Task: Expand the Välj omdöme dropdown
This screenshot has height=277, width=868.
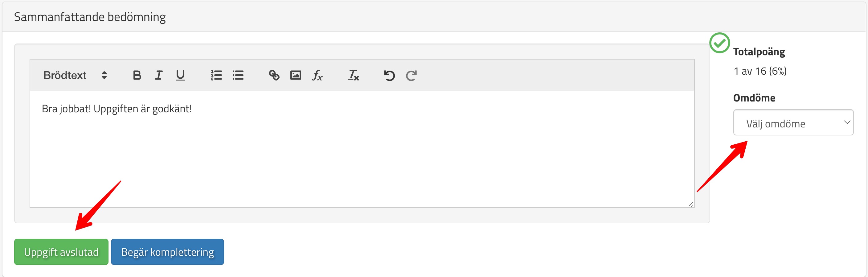Action: [x=793, y=122]
